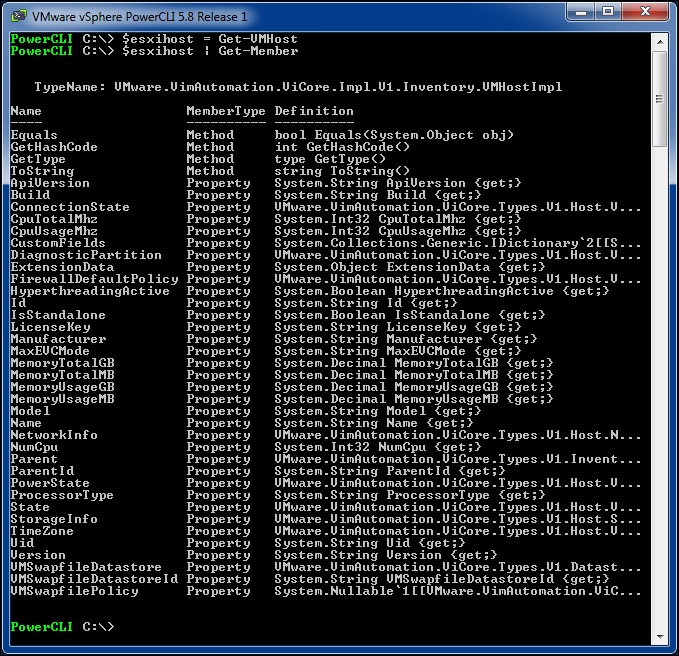Click the 'FirewallDefaultPolicy' property name
This screenshot has width=679, height=656.
[94, 279]
